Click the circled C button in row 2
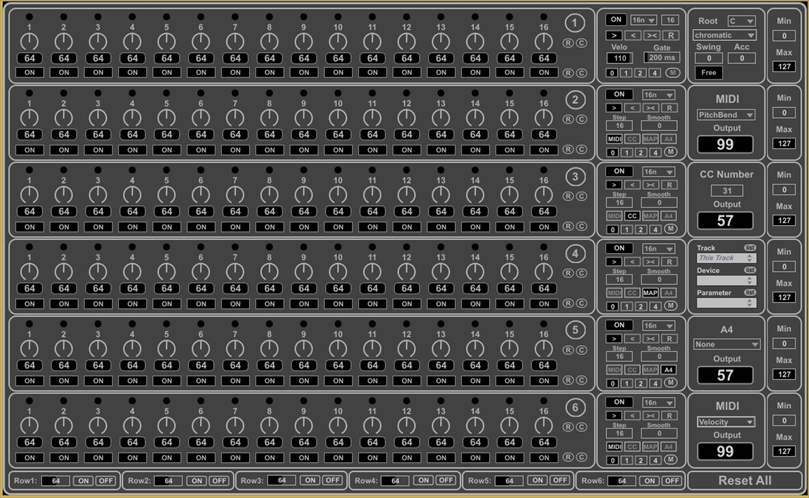The height and width of the screenshot is (498, 809). (581, 120)
